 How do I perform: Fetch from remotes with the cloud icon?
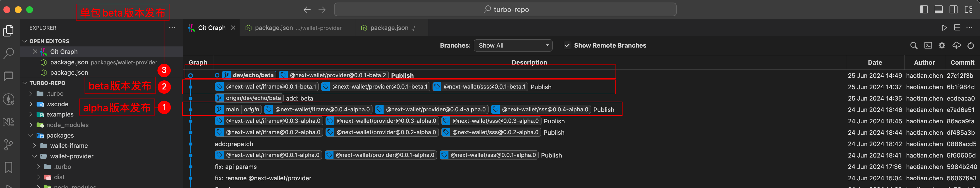956,46
